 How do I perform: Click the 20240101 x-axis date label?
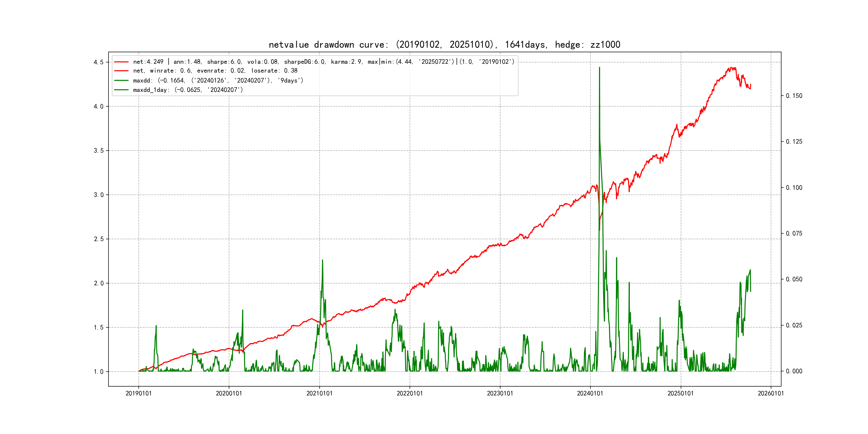[590, 393]
